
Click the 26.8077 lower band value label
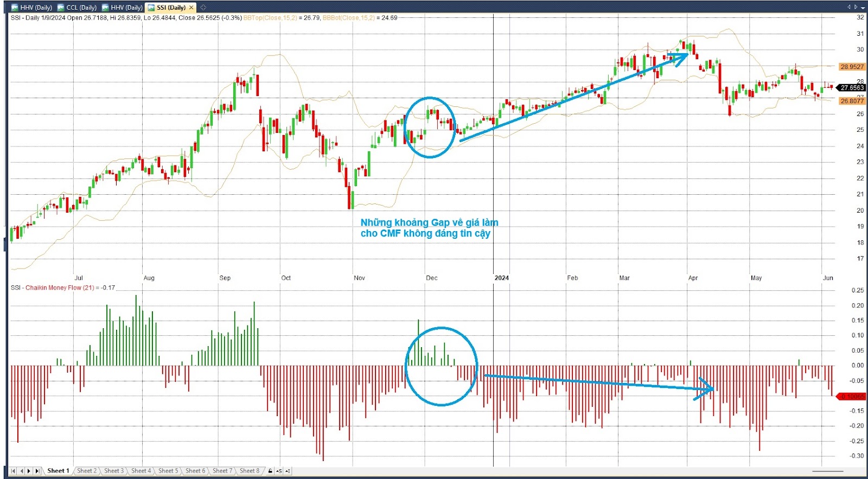852,101
